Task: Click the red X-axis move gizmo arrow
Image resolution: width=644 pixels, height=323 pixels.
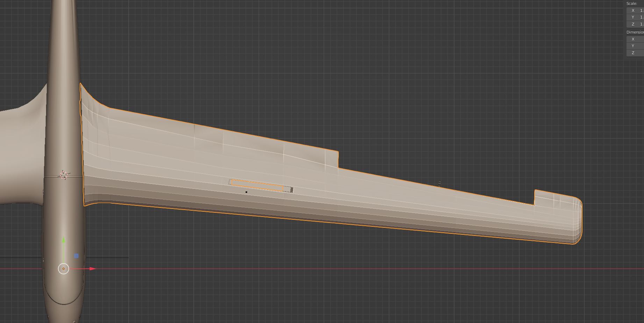Action: pyautogui.click(x=92, y=269)
